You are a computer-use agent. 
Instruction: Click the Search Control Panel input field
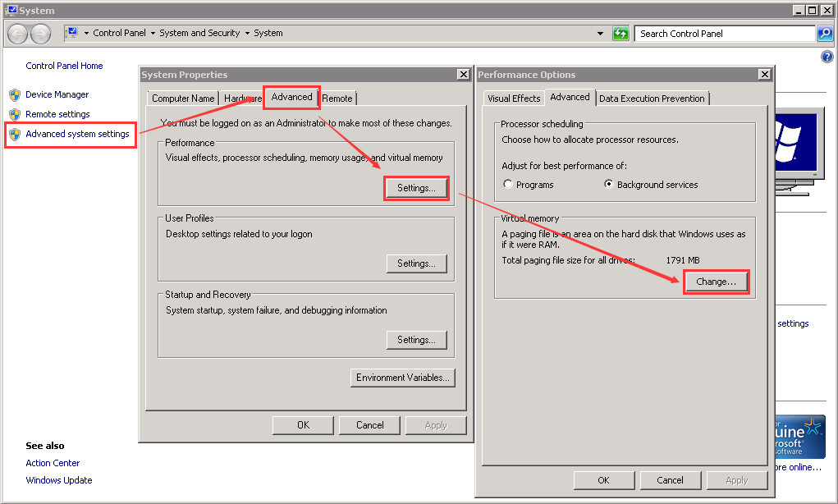[x=722, y=34]
